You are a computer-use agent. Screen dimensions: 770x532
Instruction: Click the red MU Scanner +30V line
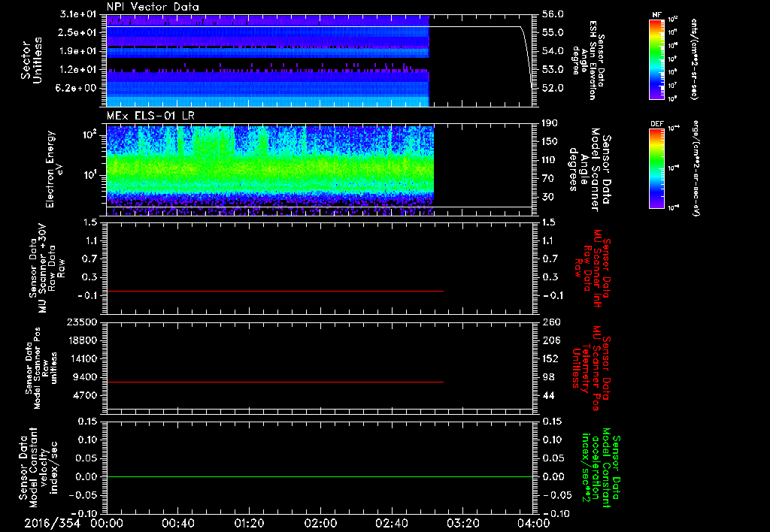(275, 292)
